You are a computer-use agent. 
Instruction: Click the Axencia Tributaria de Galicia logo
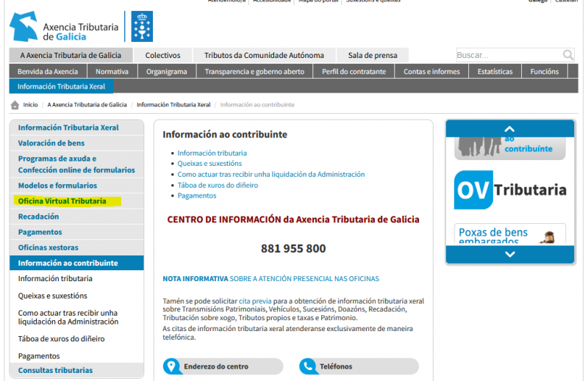64,26
